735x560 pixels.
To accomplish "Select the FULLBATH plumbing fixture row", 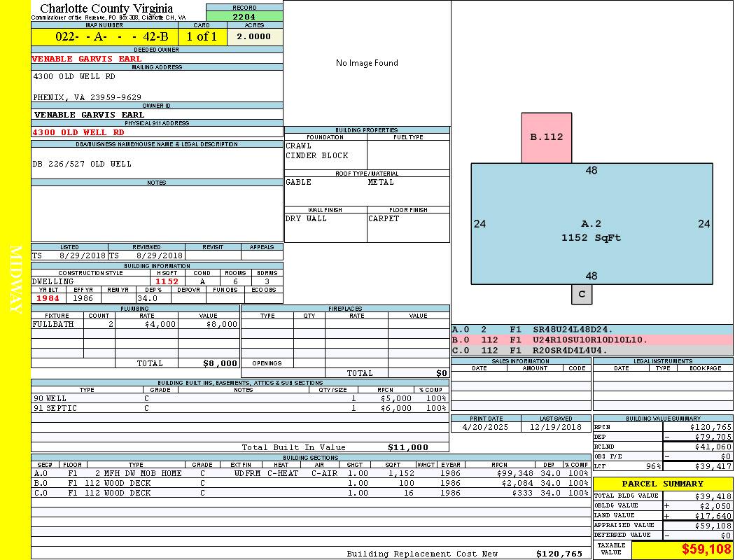I will (135, 325).
